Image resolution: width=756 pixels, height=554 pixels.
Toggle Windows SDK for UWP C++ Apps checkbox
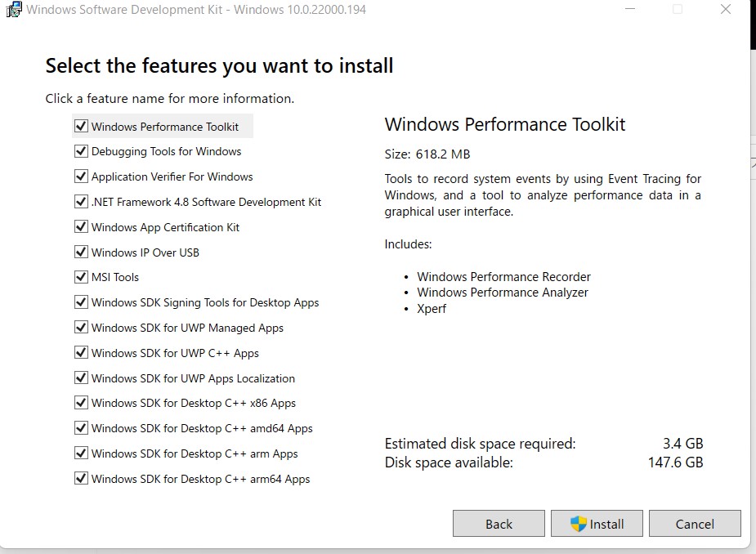[81, 353]
